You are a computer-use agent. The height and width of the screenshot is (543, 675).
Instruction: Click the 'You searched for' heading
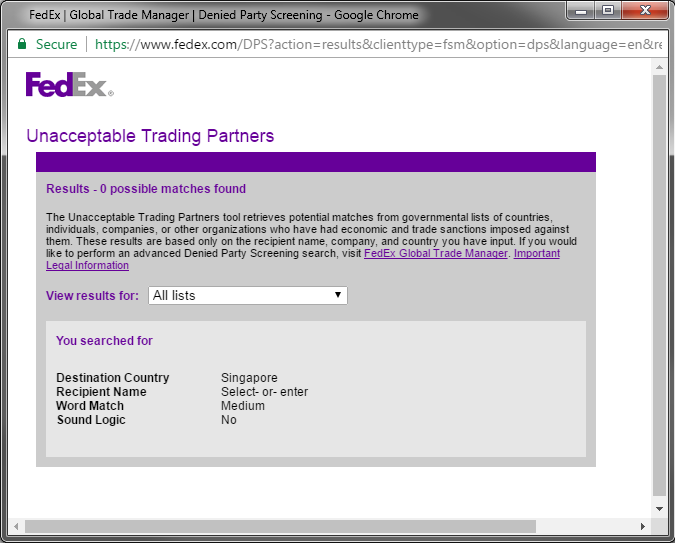[104, 341]
